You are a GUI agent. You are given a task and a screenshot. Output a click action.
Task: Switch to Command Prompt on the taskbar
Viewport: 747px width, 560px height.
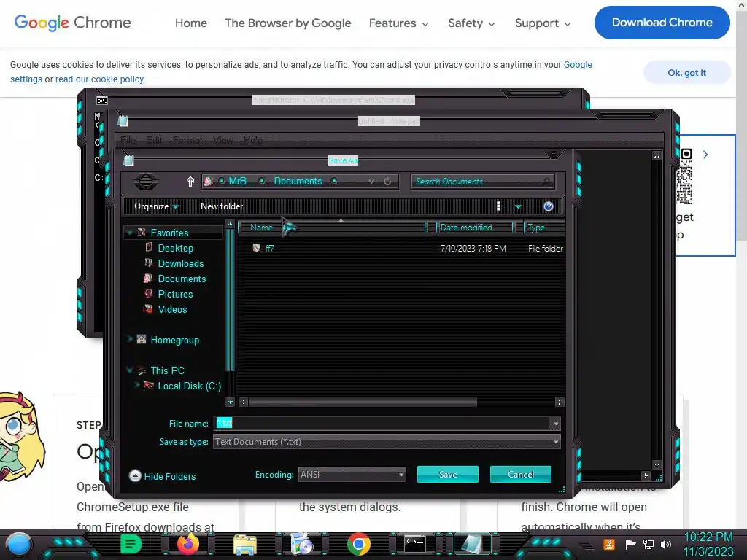pyautogui.click(x=415, y=544)
